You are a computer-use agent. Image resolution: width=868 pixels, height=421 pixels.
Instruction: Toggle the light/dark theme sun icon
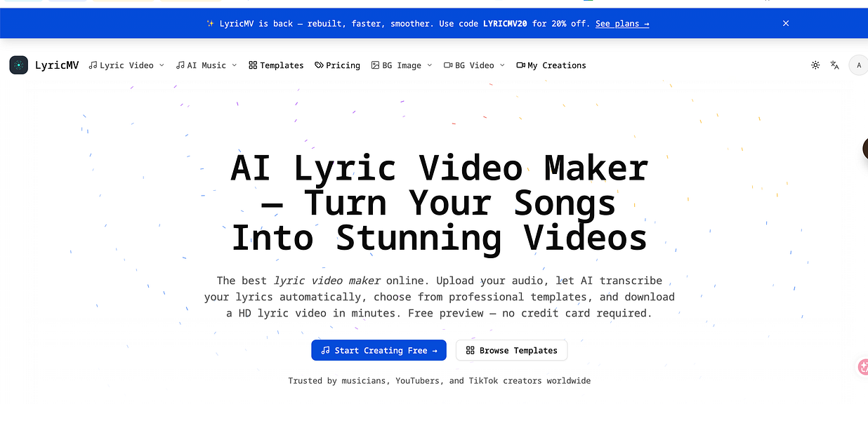pos(815,65)
